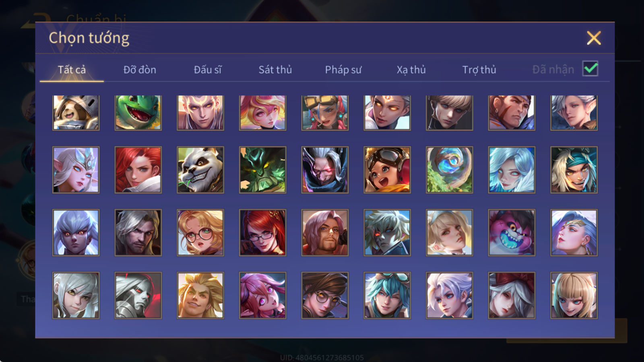This screenshot has width=644, height=362.
Task: Select the glowing blue orb nature hero
Action: tap(450, 170)
